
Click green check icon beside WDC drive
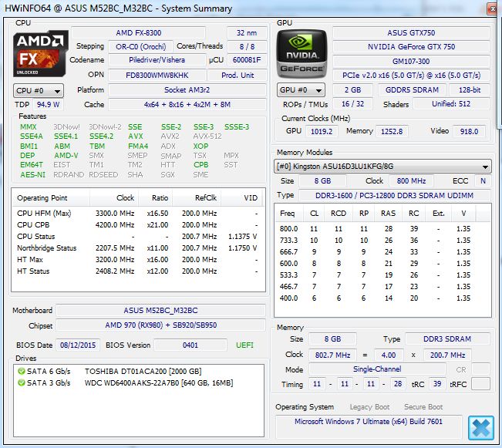click(x=22, y=383)
